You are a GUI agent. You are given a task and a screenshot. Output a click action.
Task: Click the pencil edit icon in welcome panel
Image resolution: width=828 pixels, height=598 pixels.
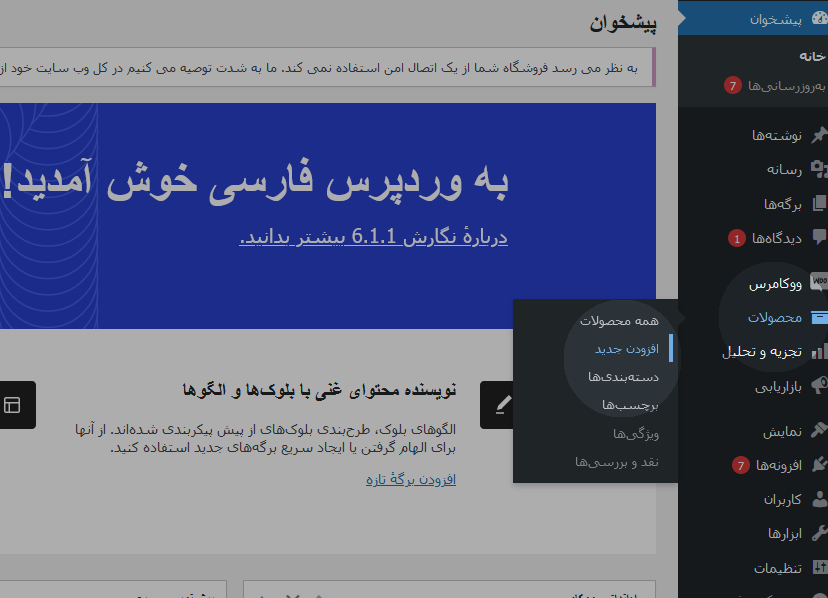tap(503, 405)
